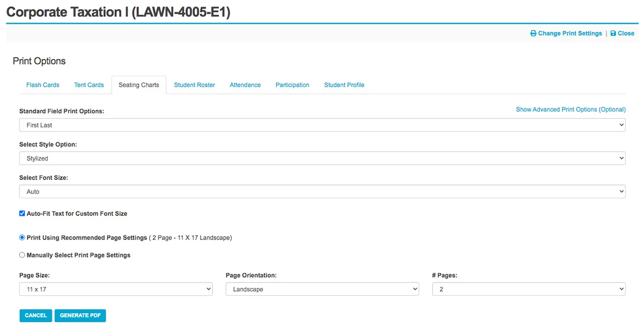The height and width of the screenshot is (333, 644).
Task: Change the Page Orientation dropdown
Action: coord(322,289)
